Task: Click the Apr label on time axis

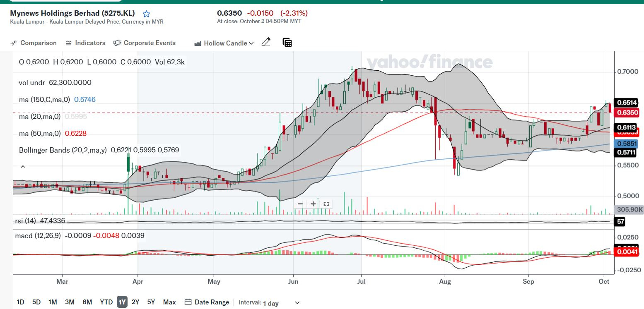Action: [137, 282]
